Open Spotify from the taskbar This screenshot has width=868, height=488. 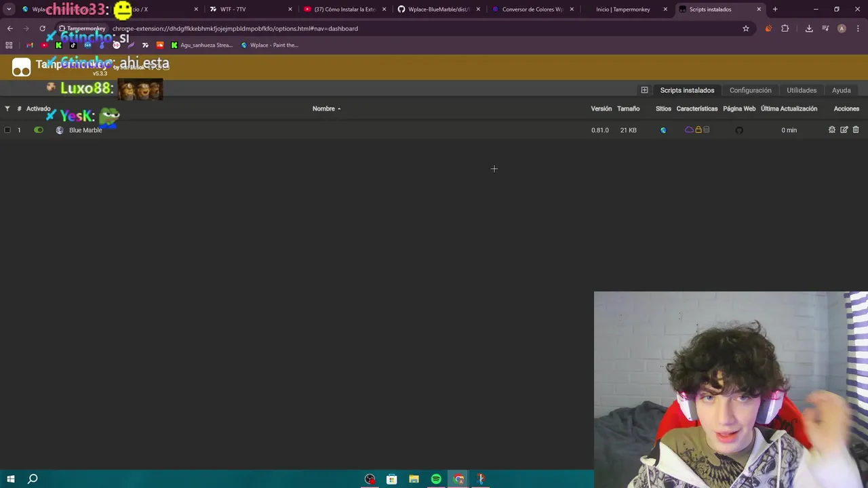tap(436, 479)
